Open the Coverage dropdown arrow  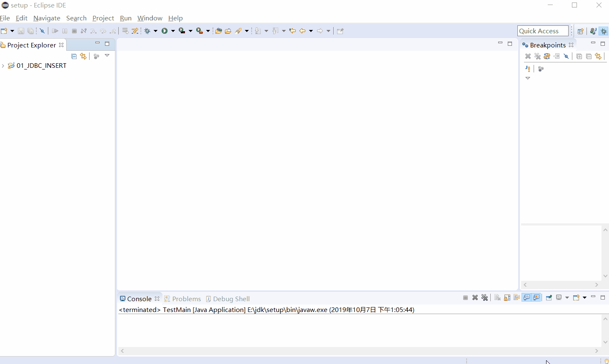point(190,31)
